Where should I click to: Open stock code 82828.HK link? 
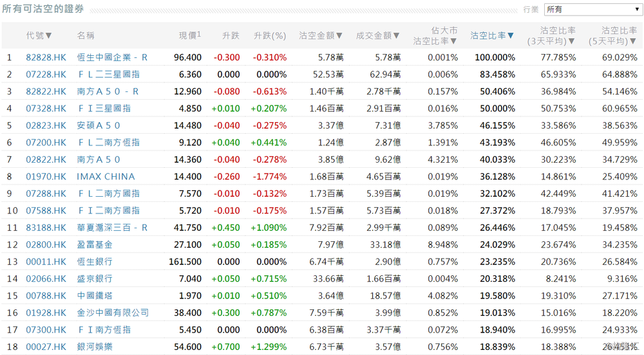(46, 57)
